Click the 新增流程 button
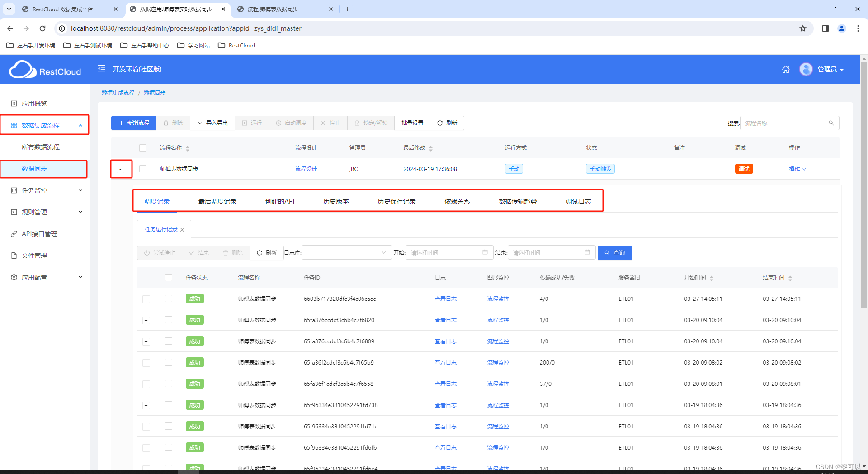The height and width of the screenshot is (474, 868). tap(133, 123)
